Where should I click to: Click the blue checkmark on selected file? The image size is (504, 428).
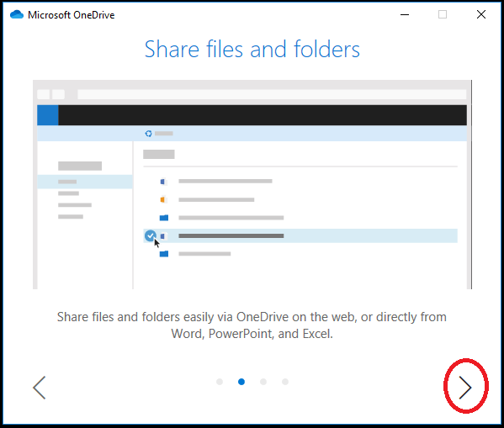pos(150,235)
